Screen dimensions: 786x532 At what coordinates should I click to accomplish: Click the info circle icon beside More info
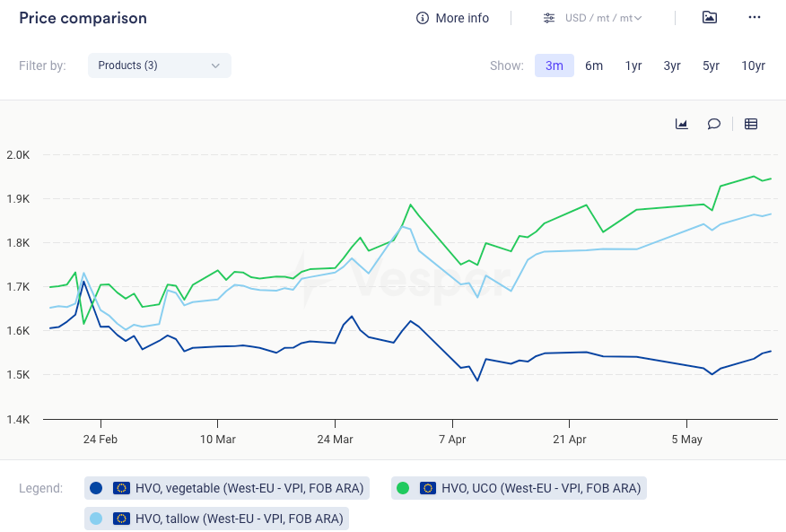(423, 18)
